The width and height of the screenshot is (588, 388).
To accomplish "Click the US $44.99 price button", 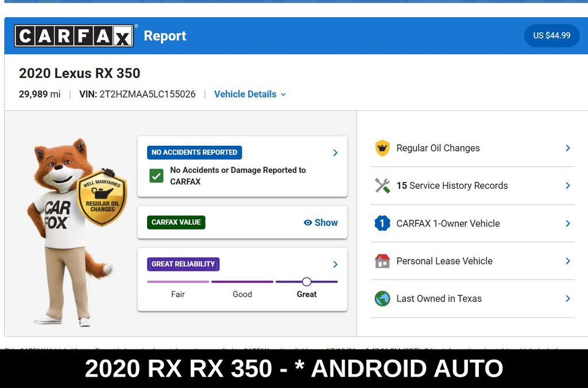I will click(x=552, y=36).
